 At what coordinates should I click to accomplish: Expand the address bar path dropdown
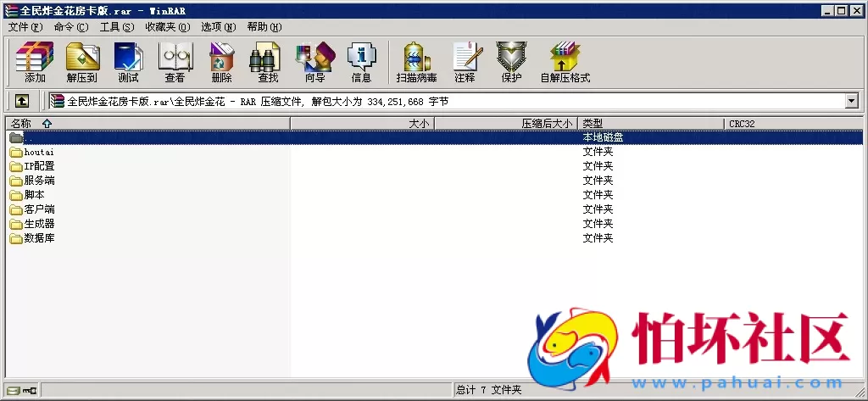pos(852,102)
